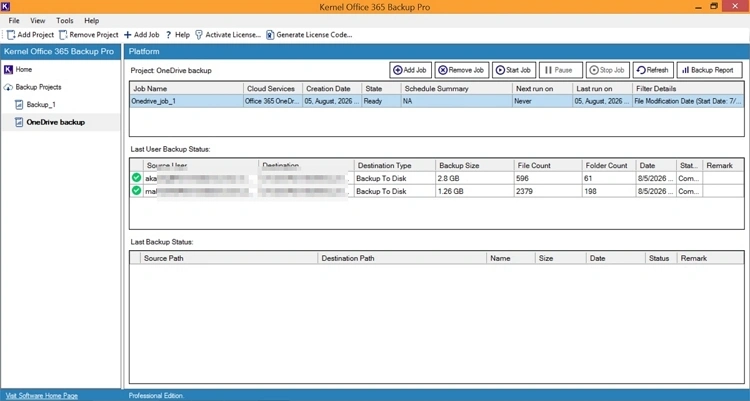Screen dimensions: 750x401
Task: Restore down the application window
Action: 714,6
